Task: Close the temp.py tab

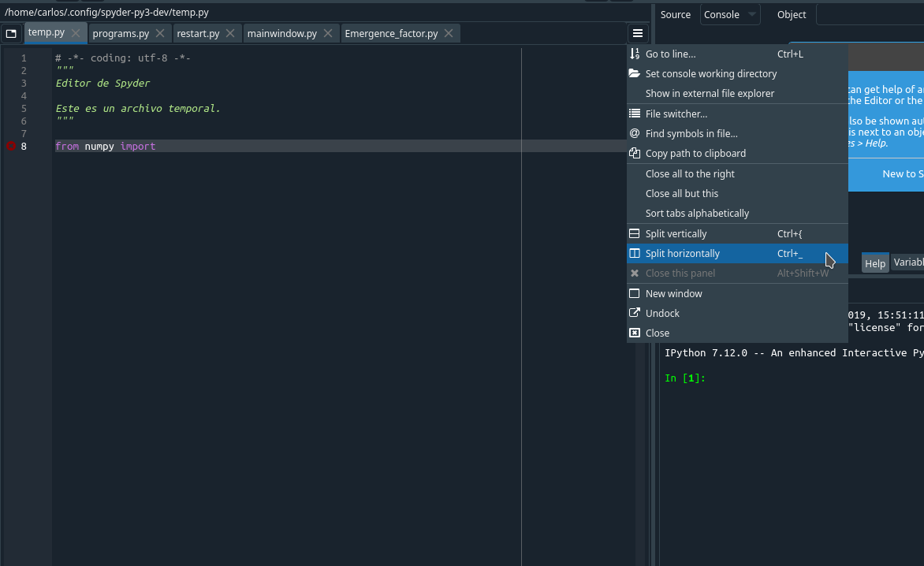Action: (76, 33)
